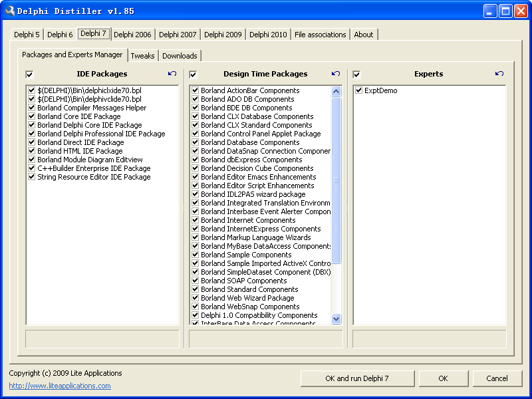The image size is (532, 399).
Task: Disable Borland HTML IDE Package
Action: click(x=31, y=151)
